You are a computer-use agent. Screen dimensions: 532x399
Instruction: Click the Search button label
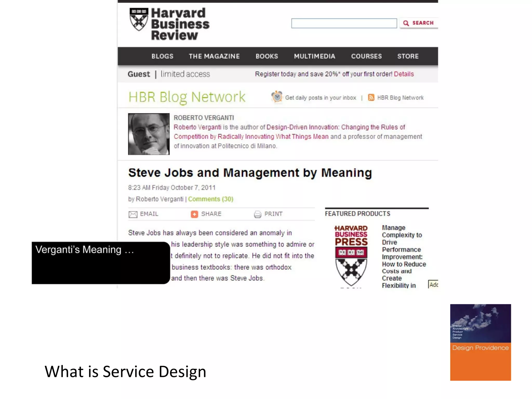[423, 23]
